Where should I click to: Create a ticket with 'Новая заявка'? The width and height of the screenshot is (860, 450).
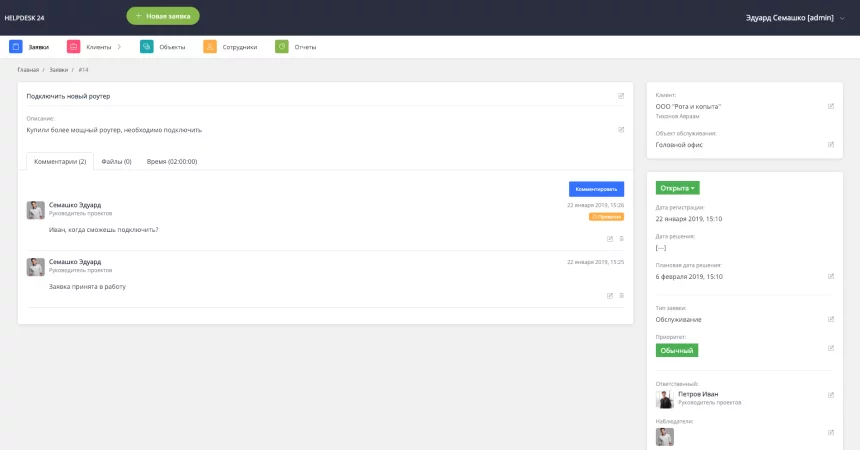coord(163,16)
